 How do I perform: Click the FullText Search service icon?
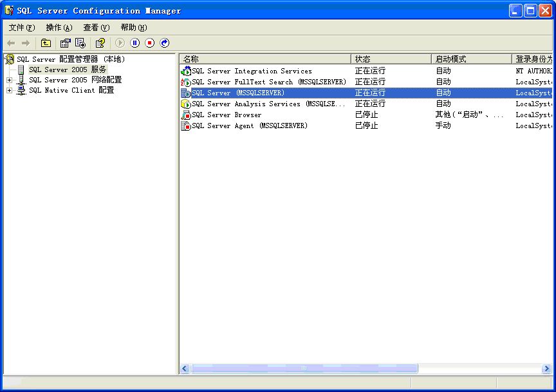click(186, 82)
